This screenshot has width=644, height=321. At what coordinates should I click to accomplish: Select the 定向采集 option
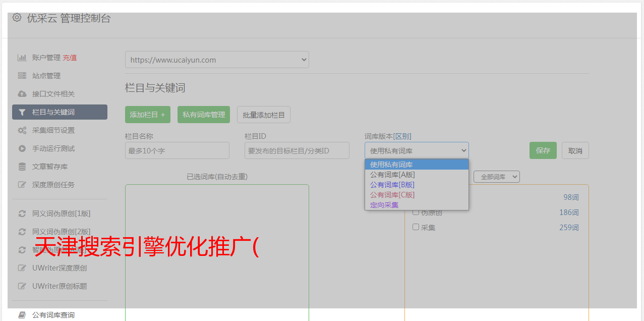[x=384, y=205]
